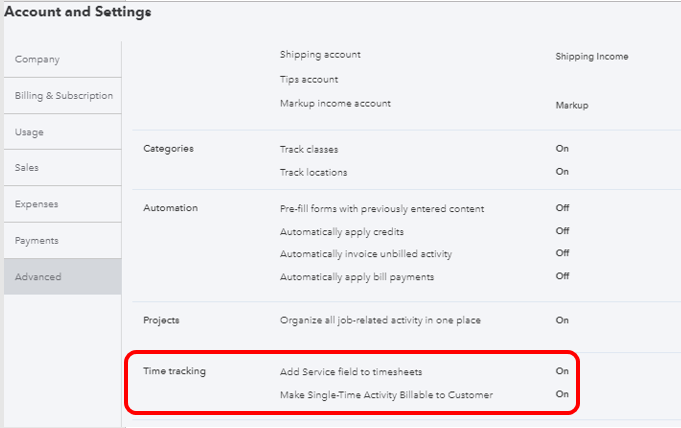Select Make Single-Time Activity Billable setting
681x428 pixels.
pyautogui.click(x=386, y=395)
